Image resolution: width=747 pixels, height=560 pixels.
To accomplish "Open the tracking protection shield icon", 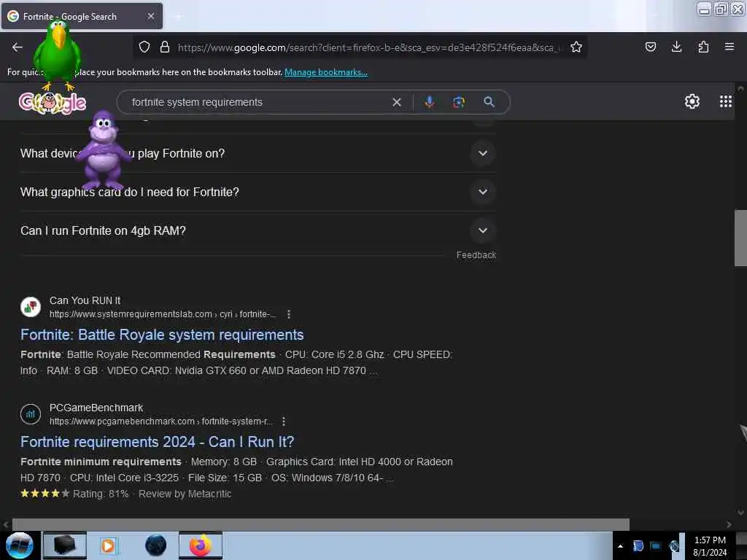I will [x=144, y=47].
